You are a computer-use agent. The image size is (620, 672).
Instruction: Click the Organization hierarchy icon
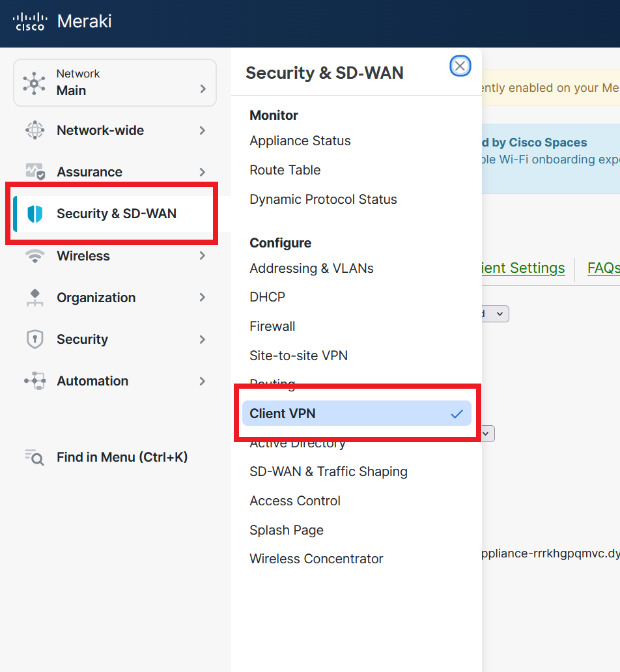click(35, 298)
